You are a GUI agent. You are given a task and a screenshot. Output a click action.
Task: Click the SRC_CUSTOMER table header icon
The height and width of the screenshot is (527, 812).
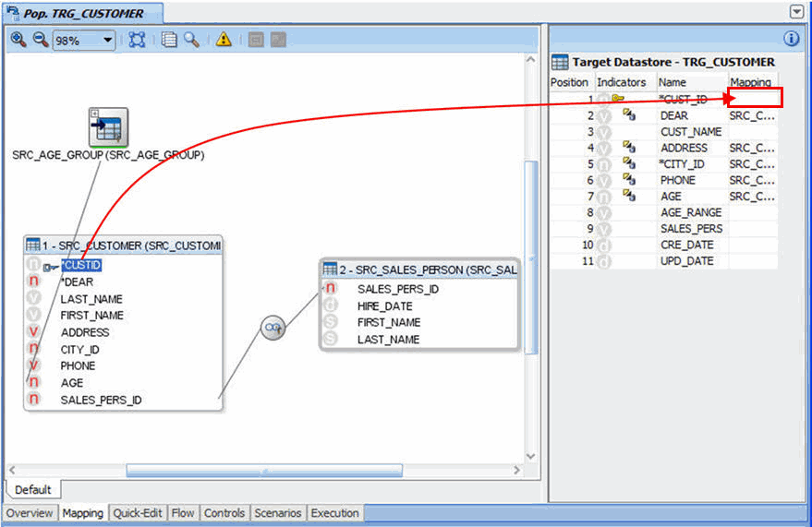pos(33,244)
